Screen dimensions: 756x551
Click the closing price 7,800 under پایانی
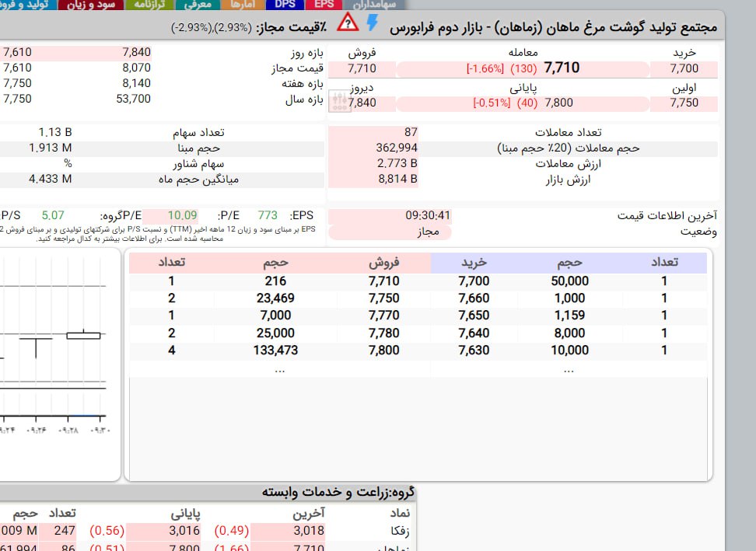[558, 103]
